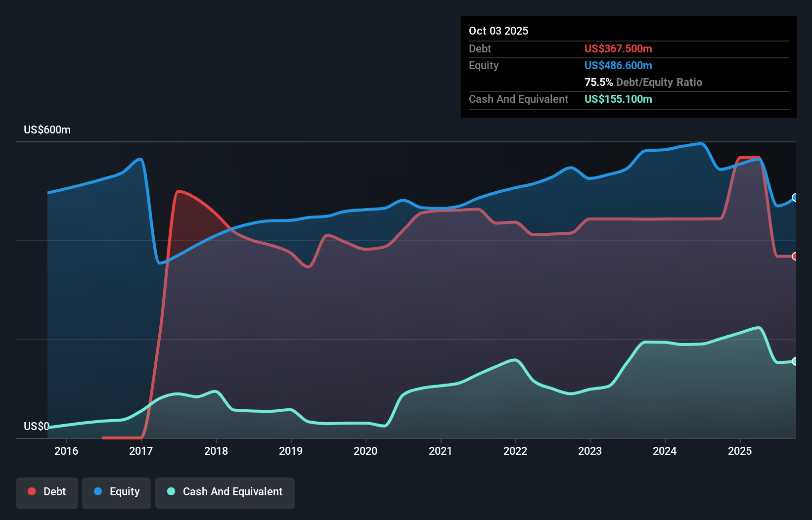Click the Cash And Equivalent tooltip label

pyautogui.click(x=518, y=99)
